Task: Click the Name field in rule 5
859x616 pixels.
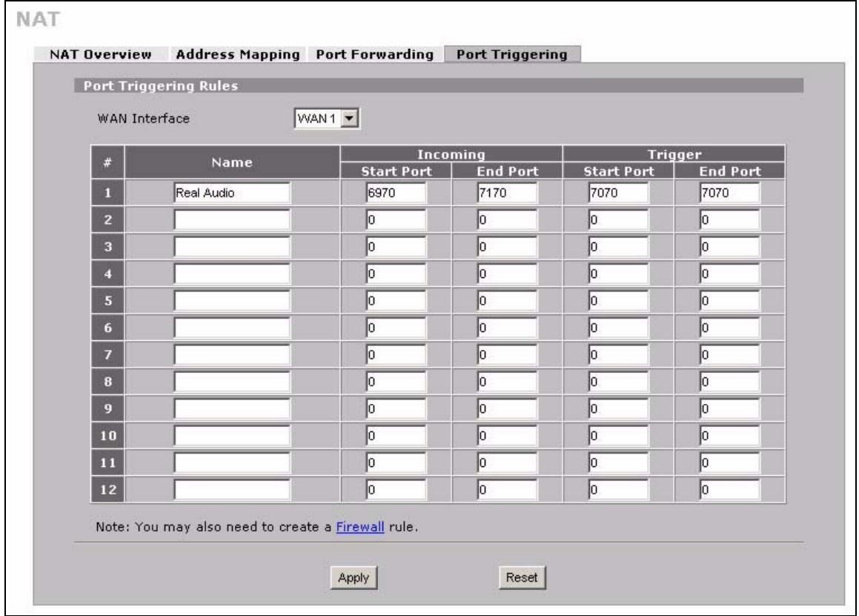Action: click(232, 300)
